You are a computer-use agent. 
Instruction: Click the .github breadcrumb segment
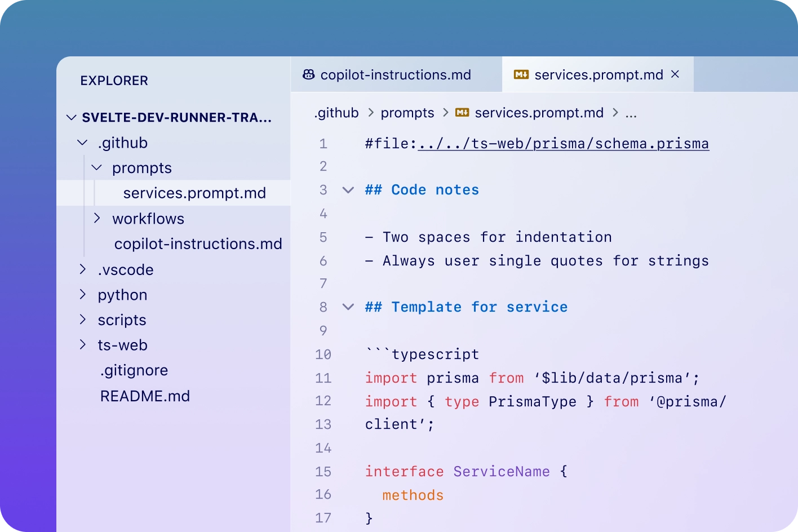pos(336,113)
